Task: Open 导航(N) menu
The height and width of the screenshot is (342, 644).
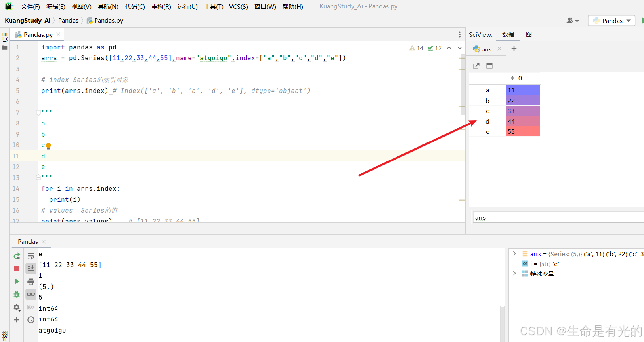Action: click(x=108, y=7)
